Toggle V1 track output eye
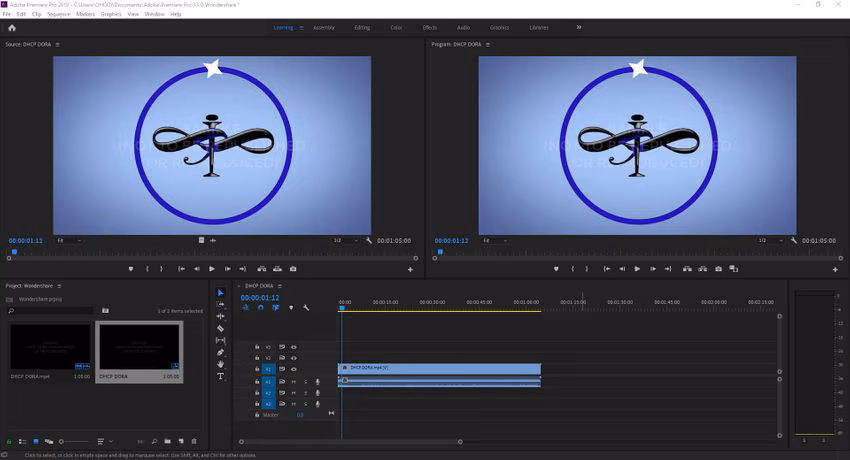Screen dimensions: 850x460 (294, 369)
